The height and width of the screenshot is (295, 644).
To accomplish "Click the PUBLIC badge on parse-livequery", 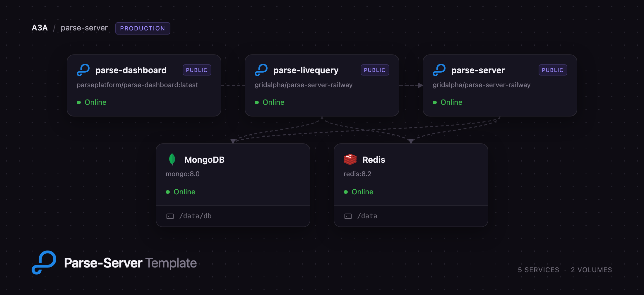I will (375, 70).
